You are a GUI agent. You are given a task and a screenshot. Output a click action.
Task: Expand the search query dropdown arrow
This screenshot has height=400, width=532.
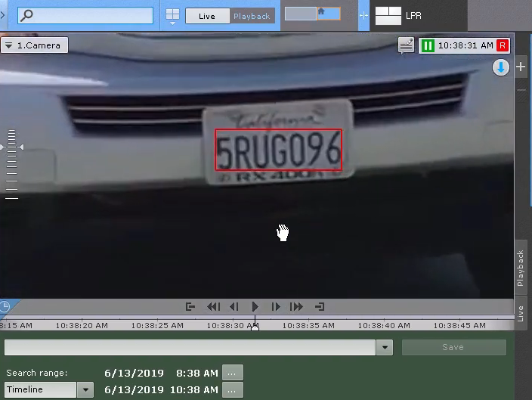point(385,347)
